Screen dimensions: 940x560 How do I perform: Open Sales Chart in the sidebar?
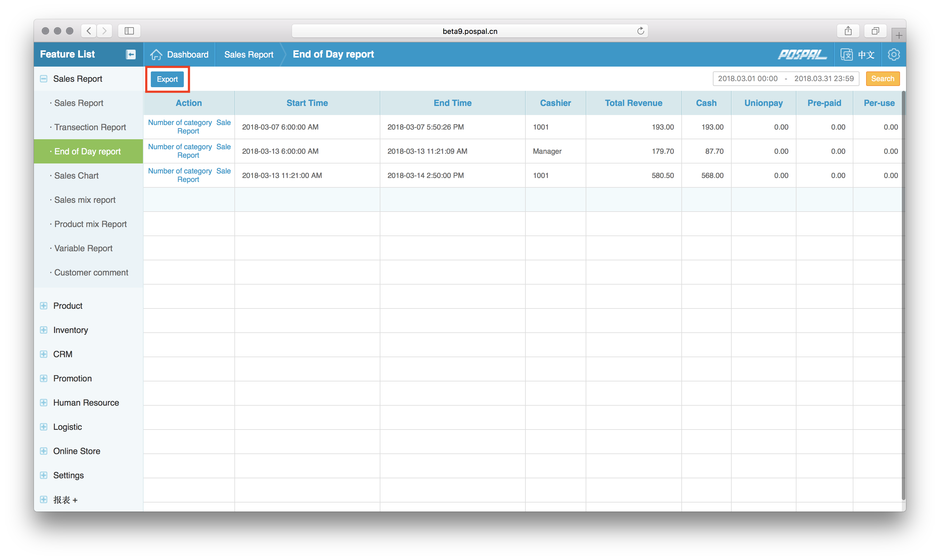(76, 176)
